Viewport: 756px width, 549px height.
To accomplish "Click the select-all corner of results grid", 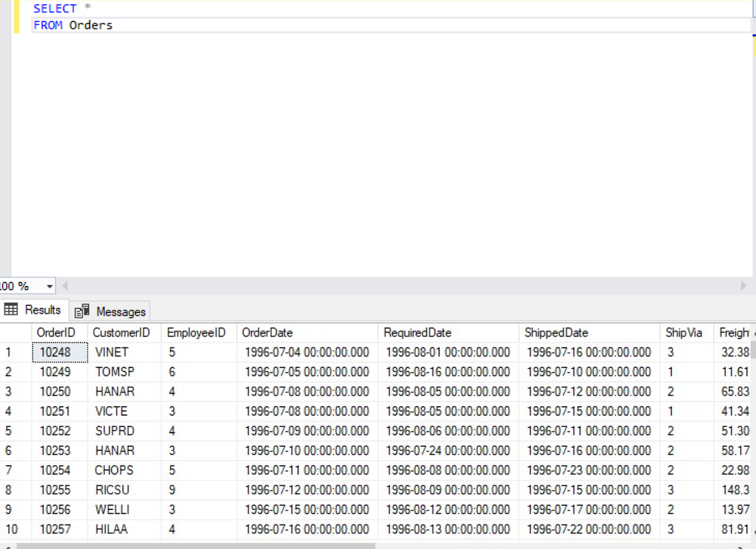I will click(x=16, y=332).
